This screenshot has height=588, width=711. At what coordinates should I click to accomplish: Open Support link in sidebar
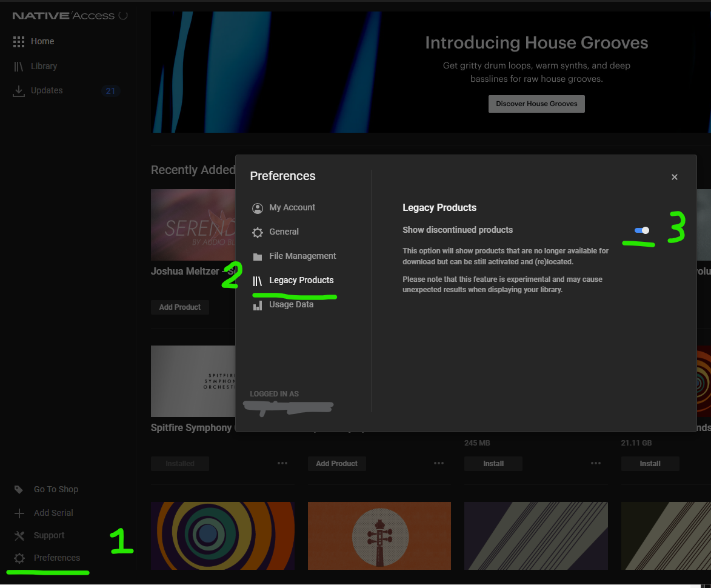pyautogui.click(x=49, y=535)
